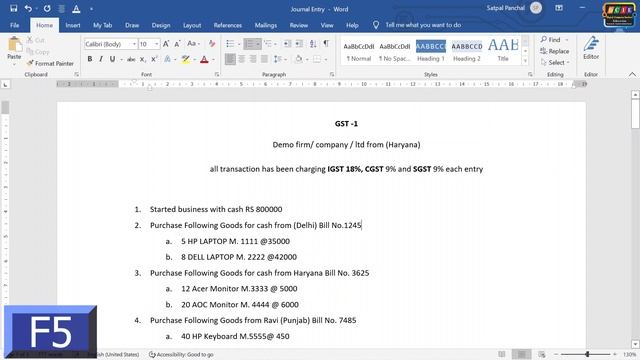Switch to the Insert tab
Image resolution: width=640 pixels, height=360 pixels.
tap(73, 25)
